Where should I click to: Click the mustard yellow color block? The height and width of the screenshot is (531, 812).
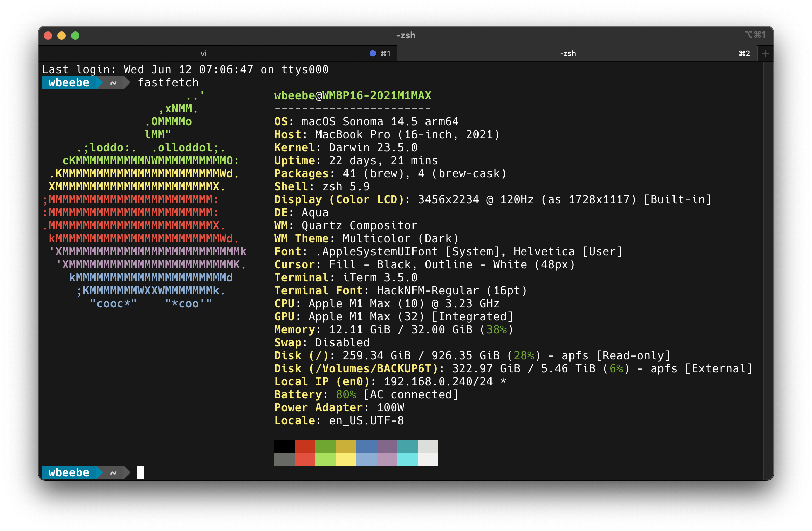tap(346, 446)
